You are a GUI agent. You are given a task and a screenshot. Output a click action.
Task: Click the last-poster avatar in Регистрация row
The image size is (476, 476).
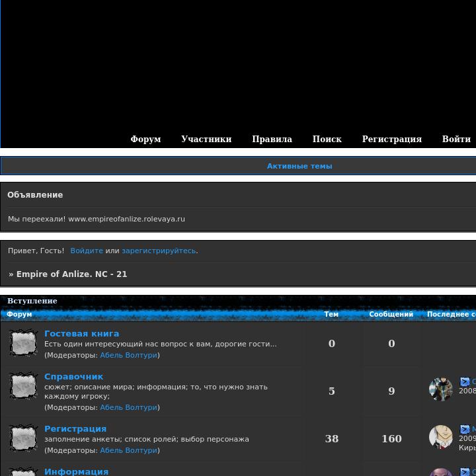441,437
